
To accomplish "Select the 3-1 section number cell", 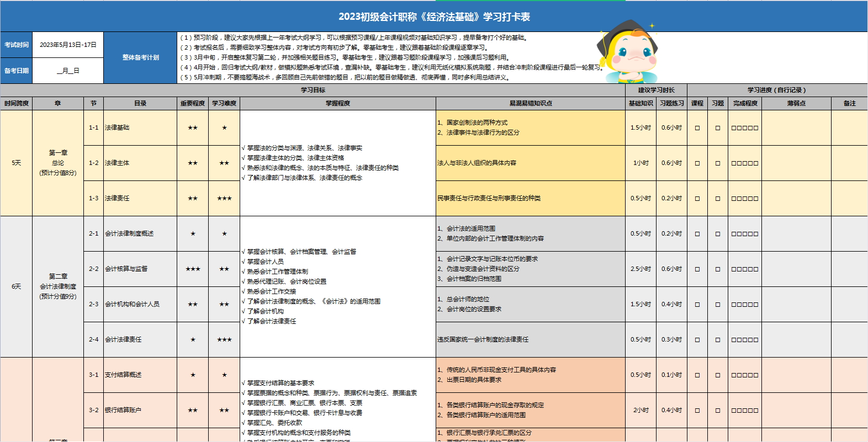I will (x=93, y=375).
